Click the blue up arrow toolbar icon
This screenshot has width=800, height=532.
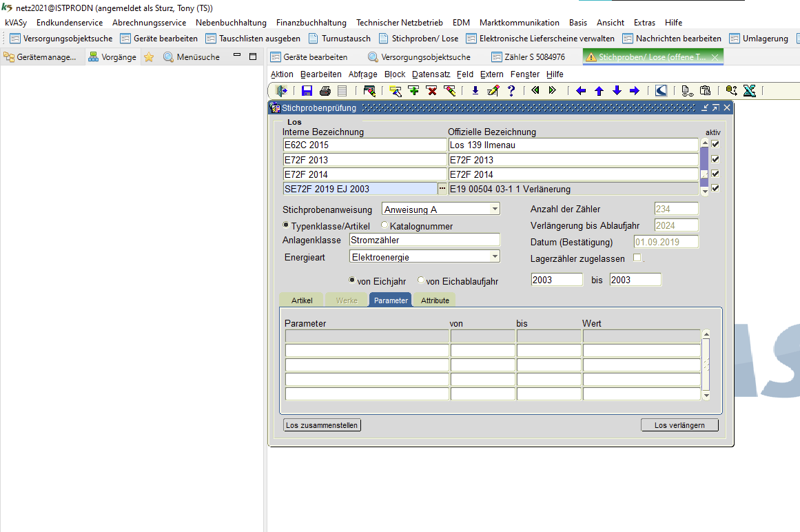pyautogui.click(x=599, y=91)
